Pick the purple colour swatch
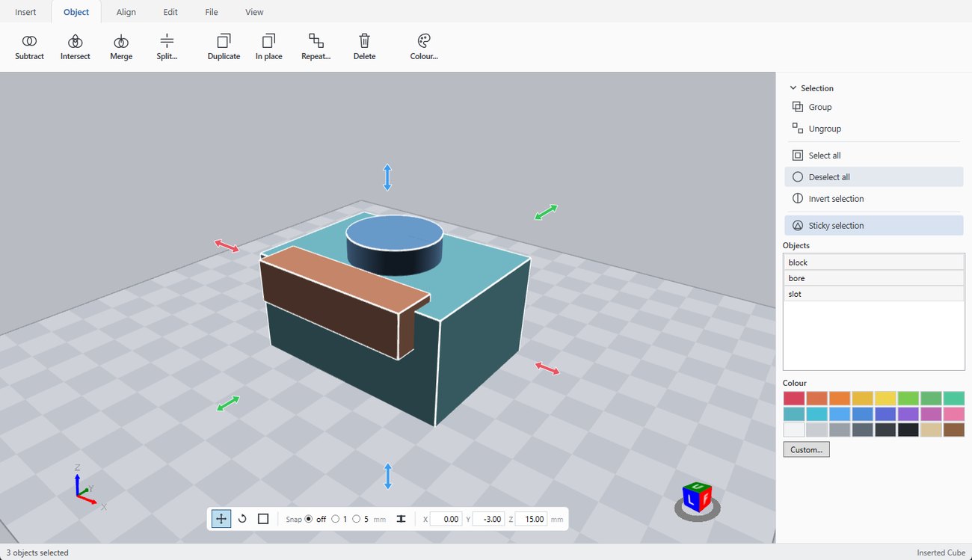 tap(908, 414)
